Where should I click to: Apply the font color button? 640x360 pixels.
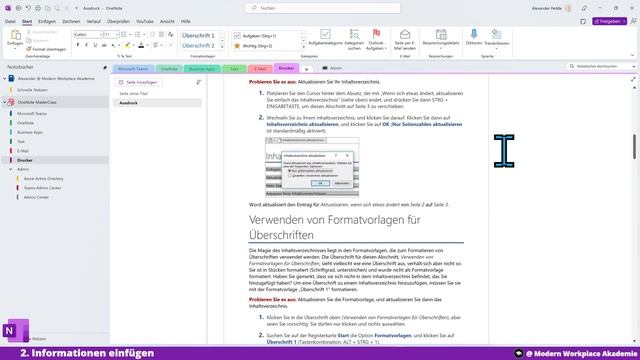[141, 45]
